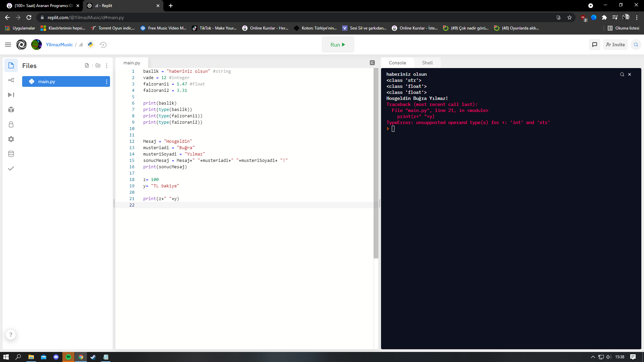Toggle the Files panel icon
Image resolution: width=644 pixels, height=362 pixels.
pos(11,65)
